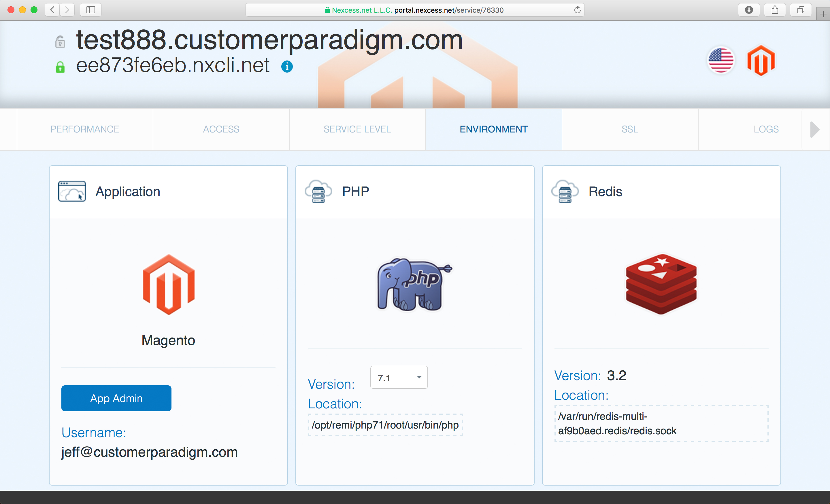This screenshot has width=830, height=504.
Task: Switch to the SSL tab
Action: pyautogui.click(x=630, y=129)
